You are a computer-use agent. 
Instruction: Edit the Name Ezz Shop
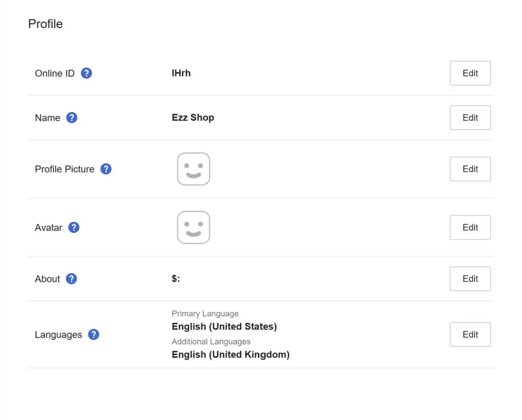coord(470,118)
